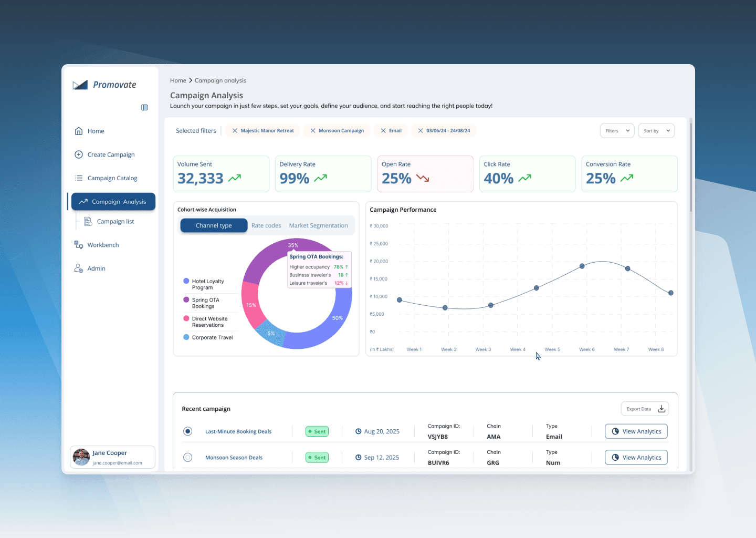Click the Direct Website Reservations legend swatch

186,318
